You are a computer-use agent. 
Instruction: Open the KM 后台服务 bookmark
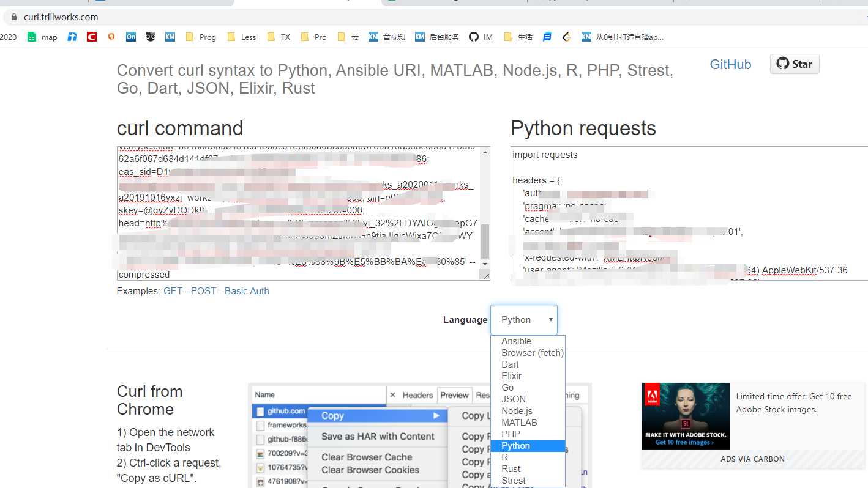[x=437, y=37]
